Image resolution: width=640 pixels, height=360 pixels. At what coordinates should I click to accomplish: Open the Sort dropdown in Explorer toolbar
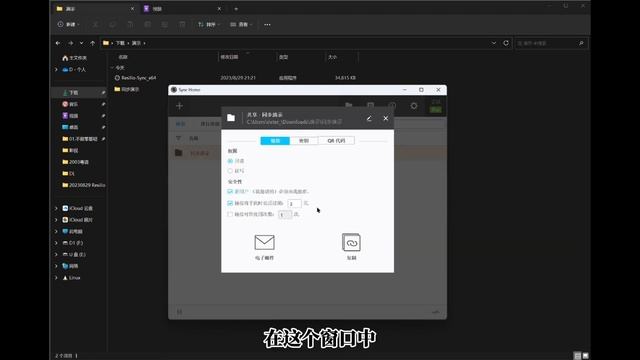209,24
